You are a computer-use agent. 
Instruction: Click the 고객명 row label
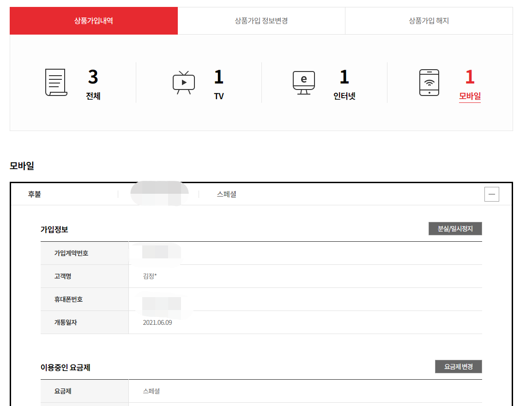[x=63, y=276]
